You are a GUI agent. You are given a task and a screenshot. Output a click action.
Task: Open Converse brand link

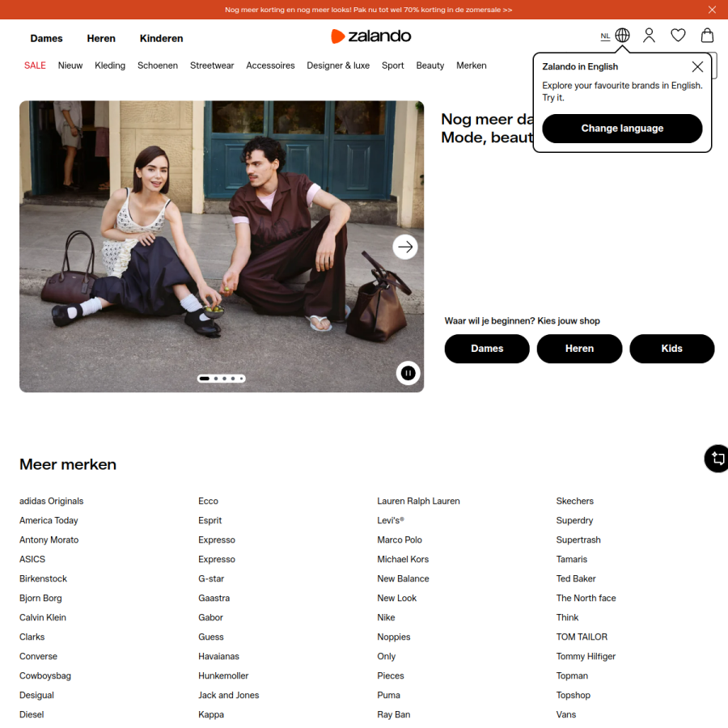38,657
